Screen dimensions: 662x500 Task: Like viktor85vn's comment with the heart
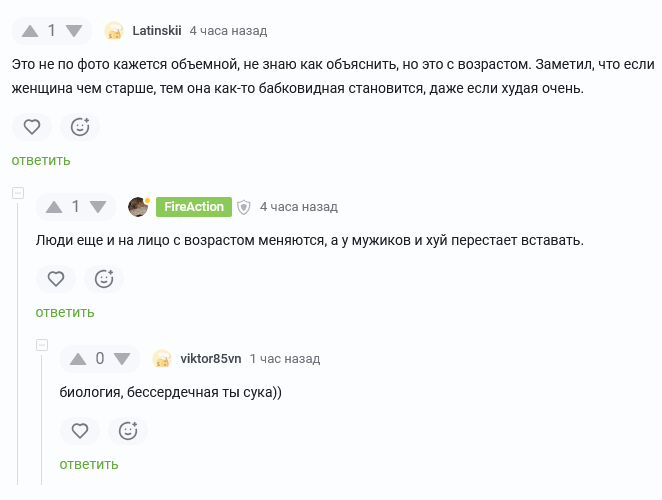(x=80, y=431)
